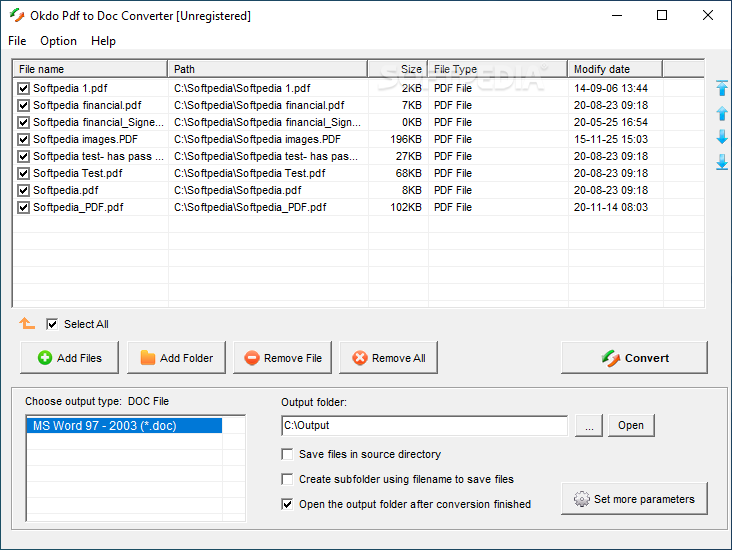Click the move-up arrow icon
The height and width of the screenshot is (550, 732).
pyautogui.click(x=722, y=113)
